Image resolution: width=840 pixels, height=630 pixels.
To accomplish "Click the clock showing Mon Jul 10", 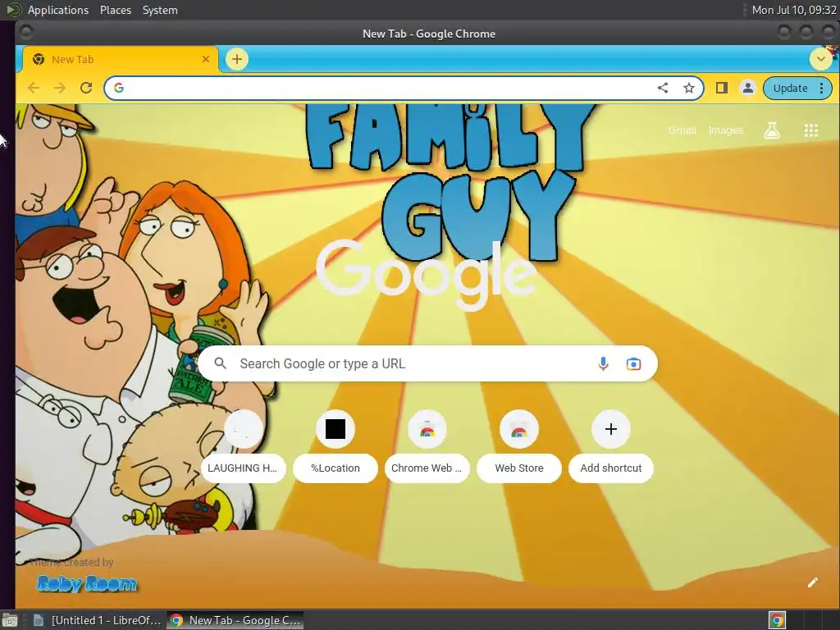I will click(x=794, y=10).
